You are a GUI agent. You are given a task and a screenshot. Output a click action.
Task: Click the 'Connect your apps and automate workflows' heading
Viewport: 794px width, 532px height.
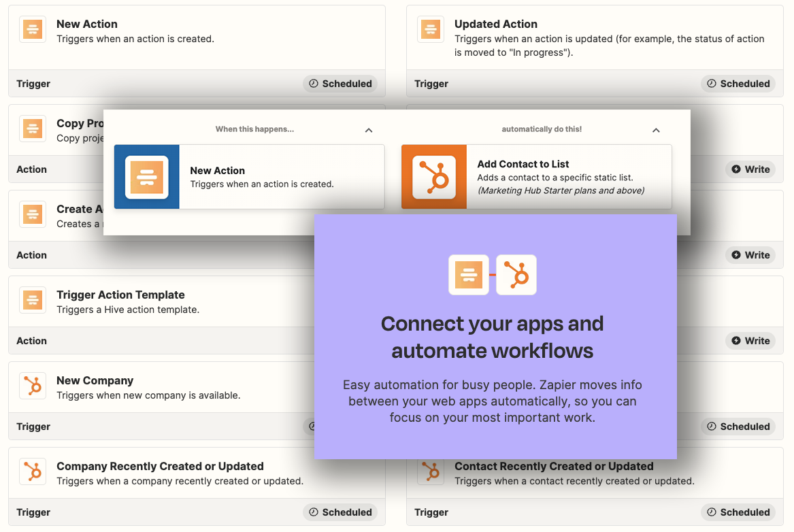point(493,338)
